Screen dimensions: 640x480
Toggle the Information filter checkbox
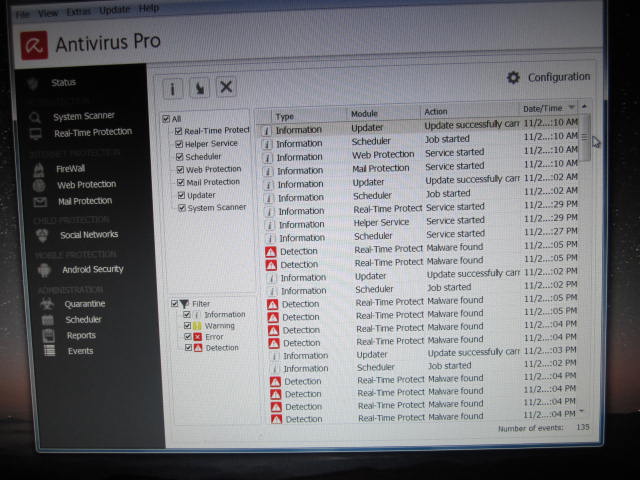pos(187,315)
